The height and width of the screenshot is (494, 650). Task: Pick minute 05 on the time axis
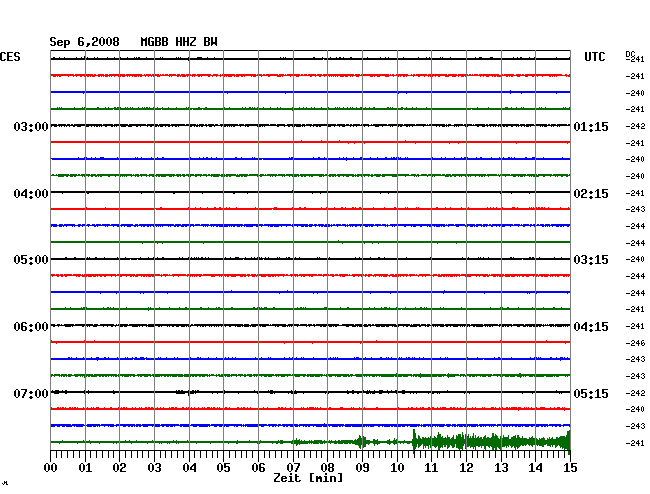point(223,468)
